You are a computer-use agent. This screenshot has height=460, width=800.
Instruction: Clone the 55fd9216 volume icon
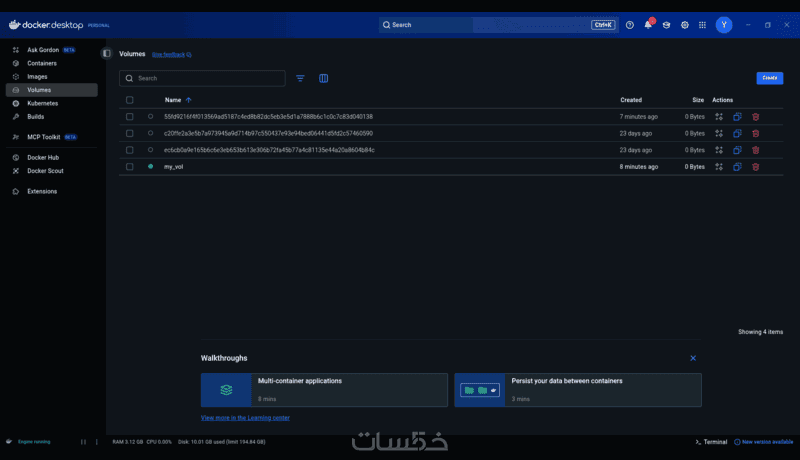(x=737, y=116)
